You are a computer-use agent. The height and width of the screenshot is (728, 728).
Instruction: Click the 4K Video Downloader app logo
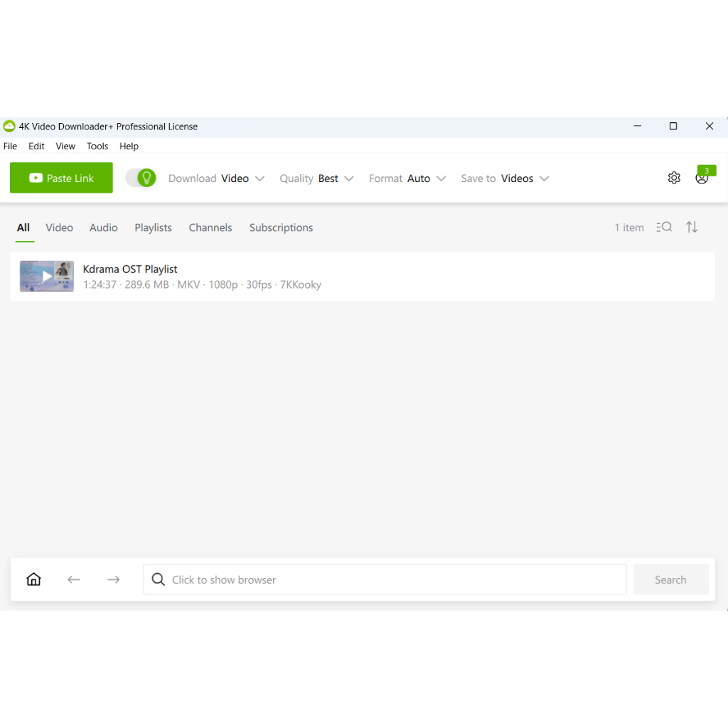click(9, 127)
